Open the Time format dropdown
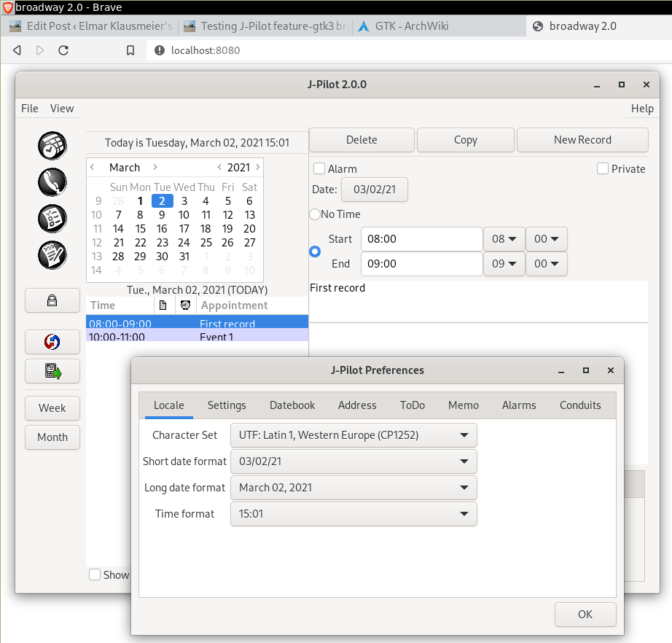Image resolution: width=672 pixels, height=643 pixels. 353,514
